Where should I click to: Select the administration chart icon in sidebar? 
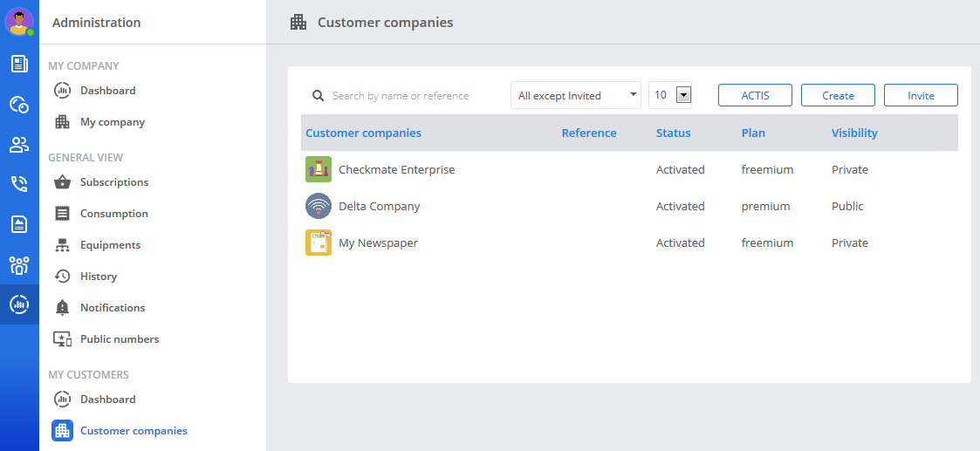tap(19, 304)
